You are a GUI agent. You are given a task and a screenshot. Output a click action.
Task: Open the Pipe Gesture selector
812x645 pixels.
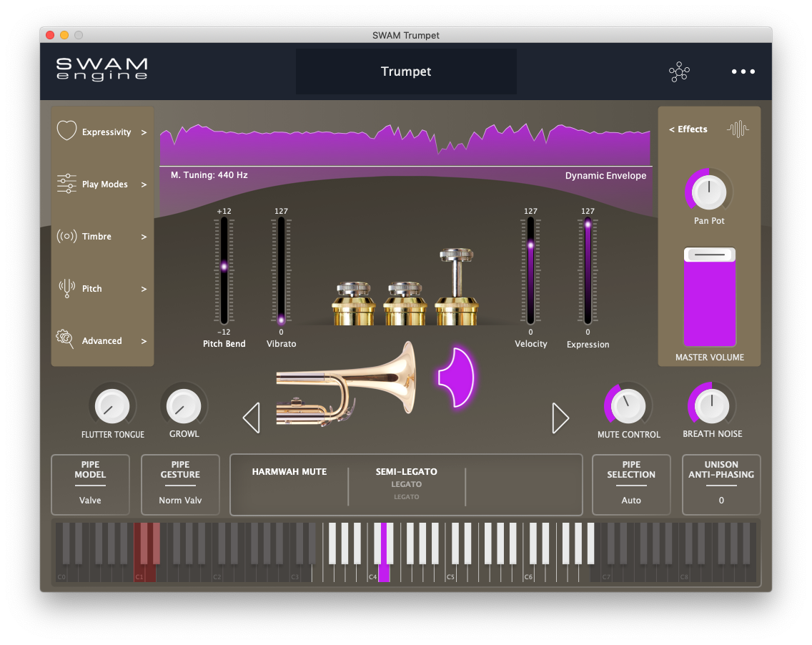click(180, 484)
